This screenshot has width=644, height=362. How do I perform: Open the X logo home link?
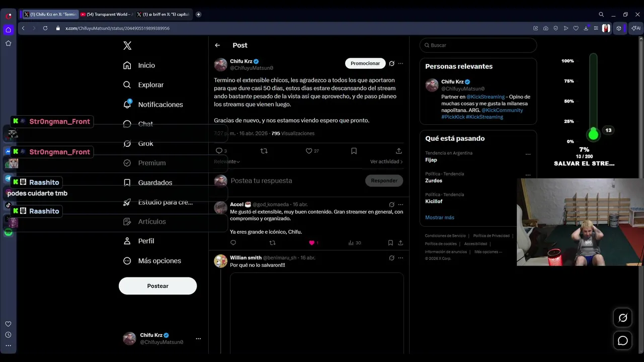click(x=127, y=46)
